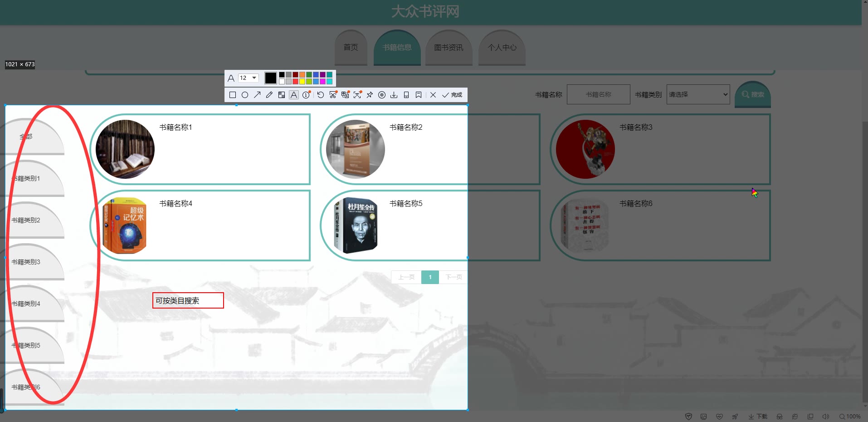Image resolution: width=868 pixels, height=422 pixels.
Task: Click 完成 to finish the screenshot
Action: (x=453, y=95)
